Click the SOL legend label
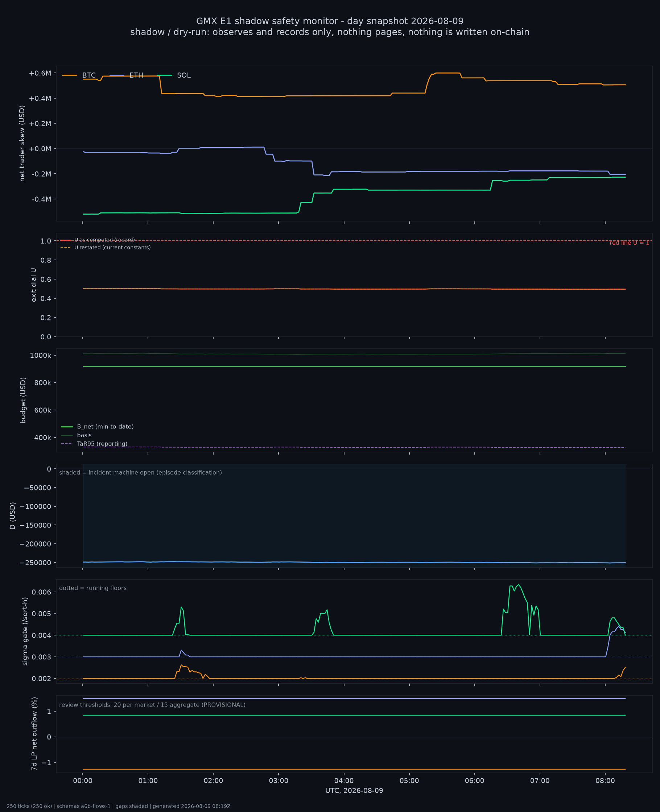 (183, 75)
